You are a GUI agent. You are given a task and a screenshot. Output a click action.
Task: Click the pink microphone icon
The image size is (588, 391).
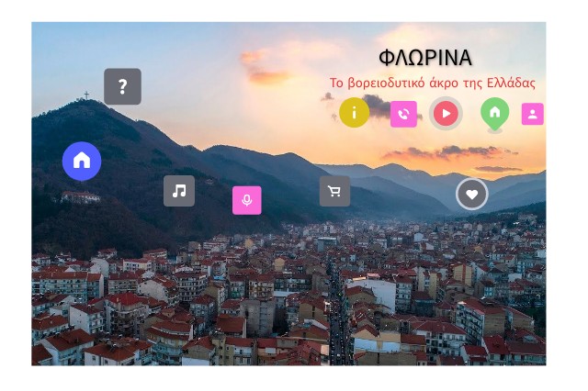tap(247, 200)
